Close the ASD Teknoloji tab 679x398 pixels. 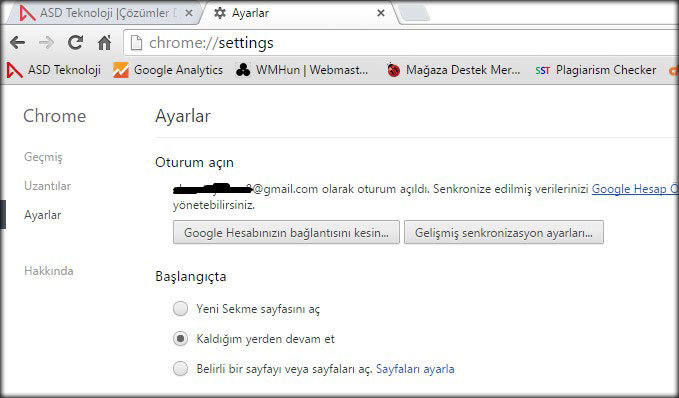tap(189, 13)
